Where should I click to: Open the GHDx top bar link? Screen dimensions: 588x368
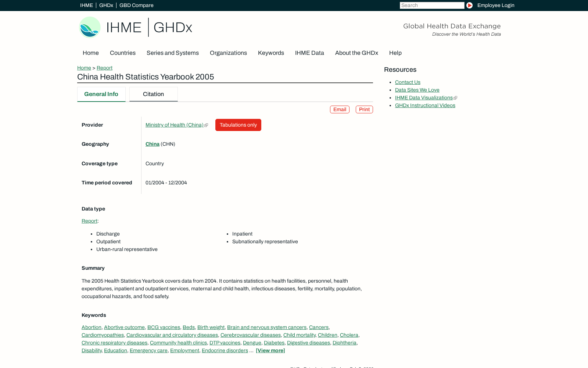pos(106,5)
